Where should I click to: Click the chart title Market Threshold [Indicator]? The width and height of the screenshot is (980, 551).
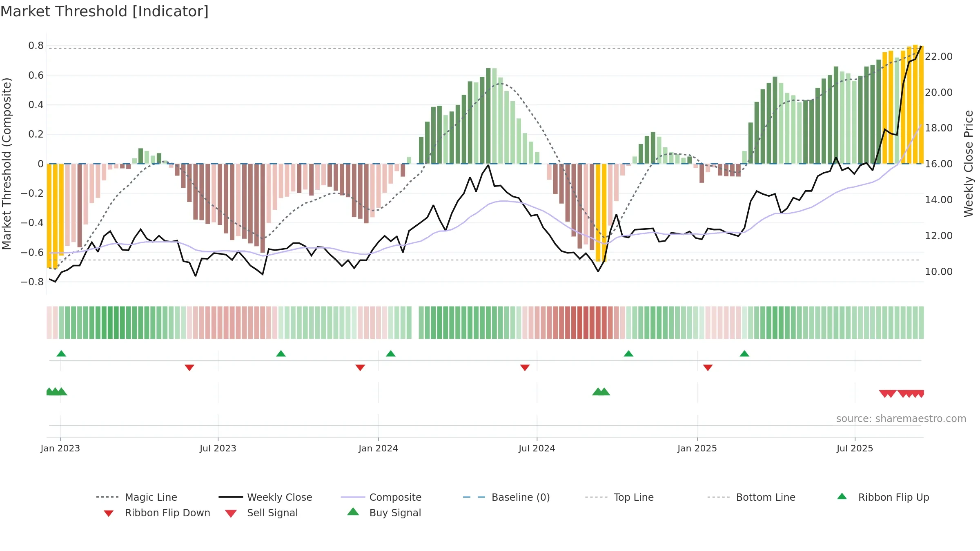tap(105, 11)
